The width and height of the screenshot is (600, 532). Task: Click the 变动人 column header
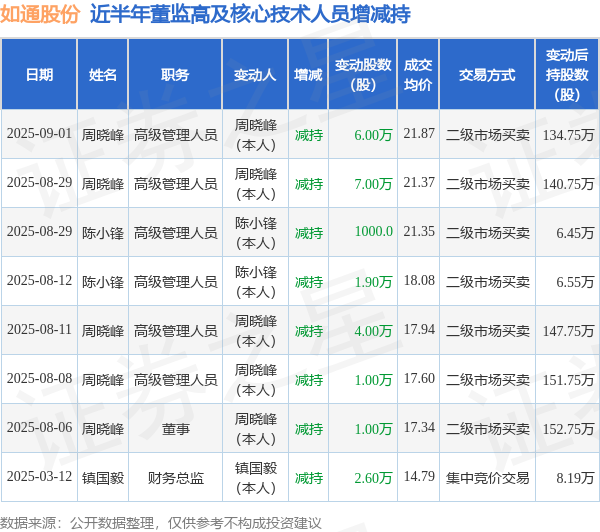tap(255, 75)
